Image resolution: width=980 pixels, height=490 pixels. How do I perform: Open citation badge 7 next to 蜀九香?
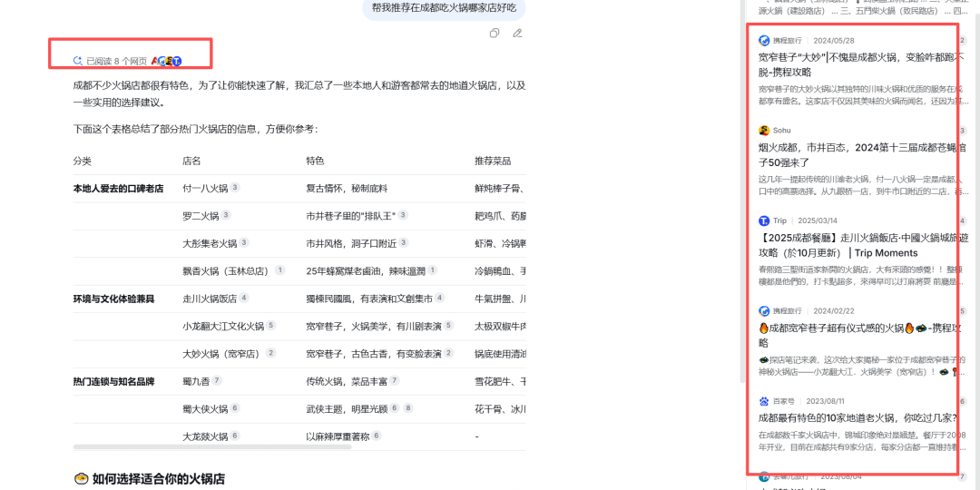[x=217, y=380]
